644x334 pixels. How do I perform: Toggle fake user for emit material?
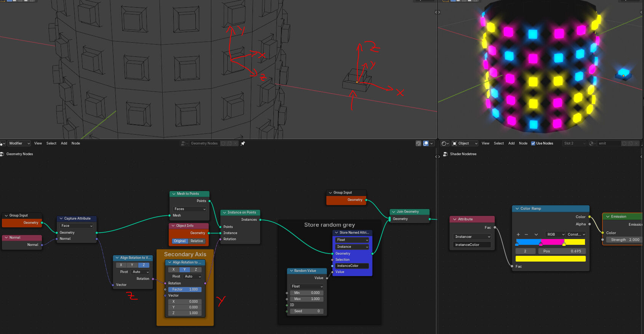(x=625, y=143)
